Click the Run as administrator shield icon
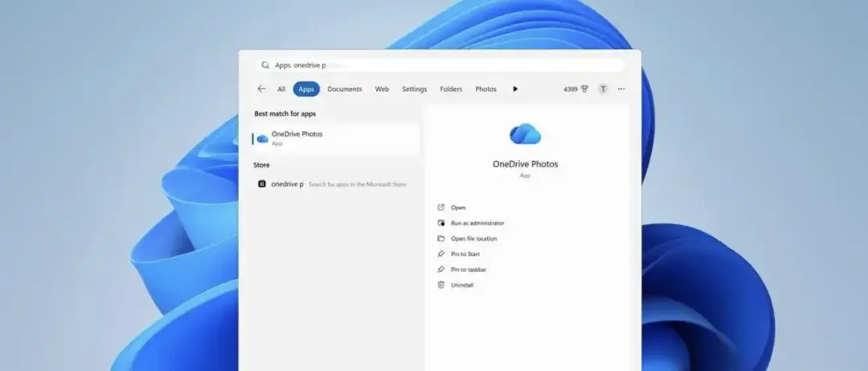868x371 pixels. tap(441, 223)
